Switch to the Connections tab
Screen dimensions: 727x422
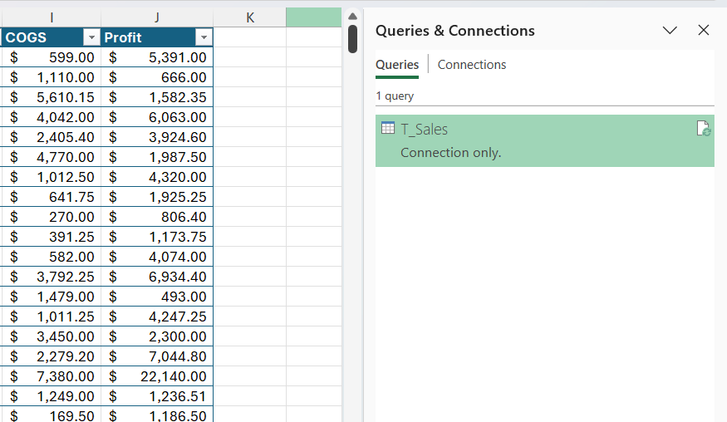(x=472, y=64)
